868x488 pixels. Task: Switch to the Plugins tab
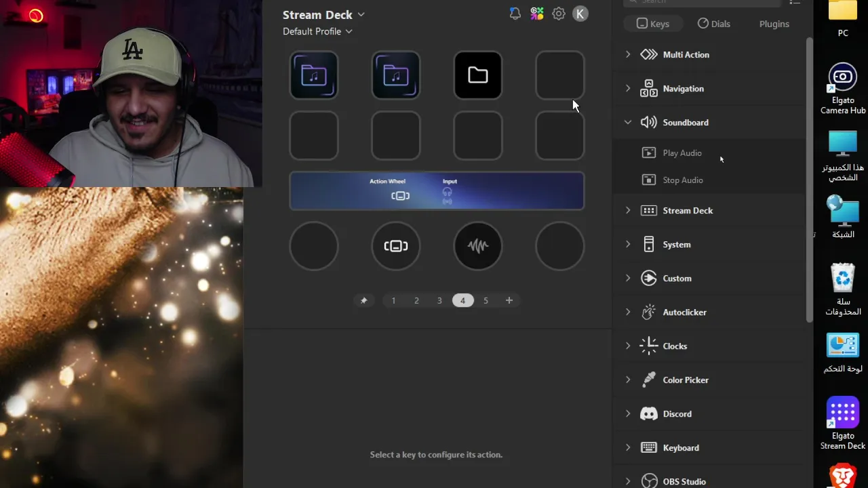point(774,24)
